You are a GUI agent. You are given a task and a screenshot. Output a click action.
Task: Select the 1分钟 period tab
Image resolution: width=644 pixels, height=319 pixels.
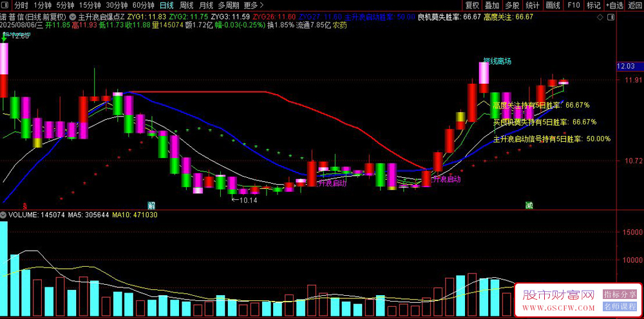43,5
